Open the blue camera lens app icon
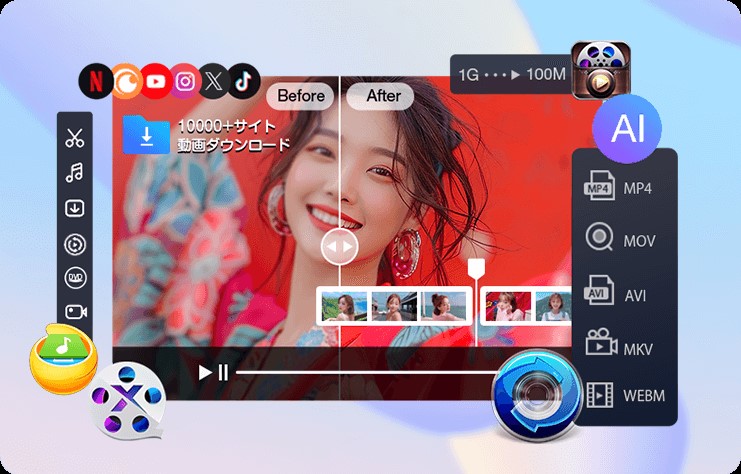 [536, 395]
